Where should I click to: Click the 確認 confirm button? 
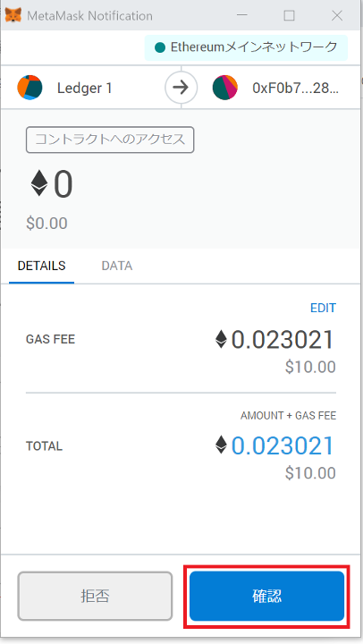(x=267, y=596)
